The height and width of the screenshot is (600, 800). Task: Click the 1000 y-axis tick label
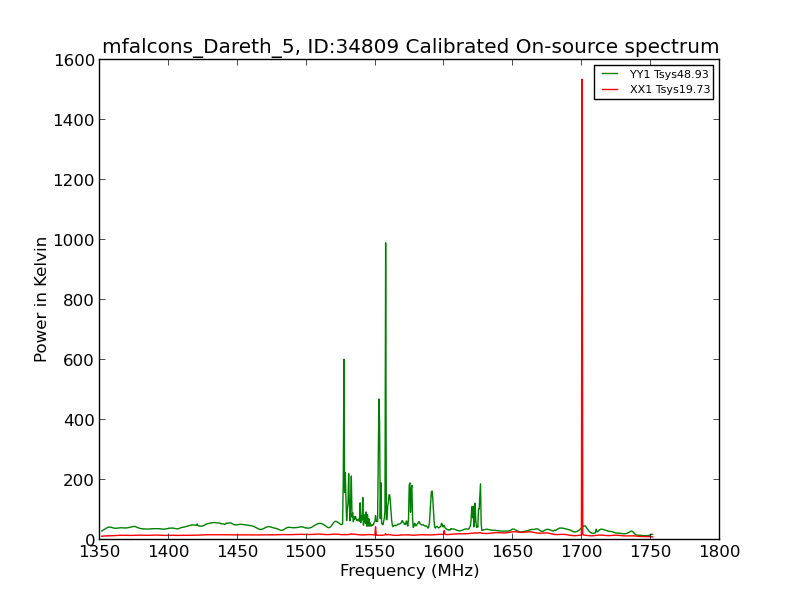tap(74, 240)
